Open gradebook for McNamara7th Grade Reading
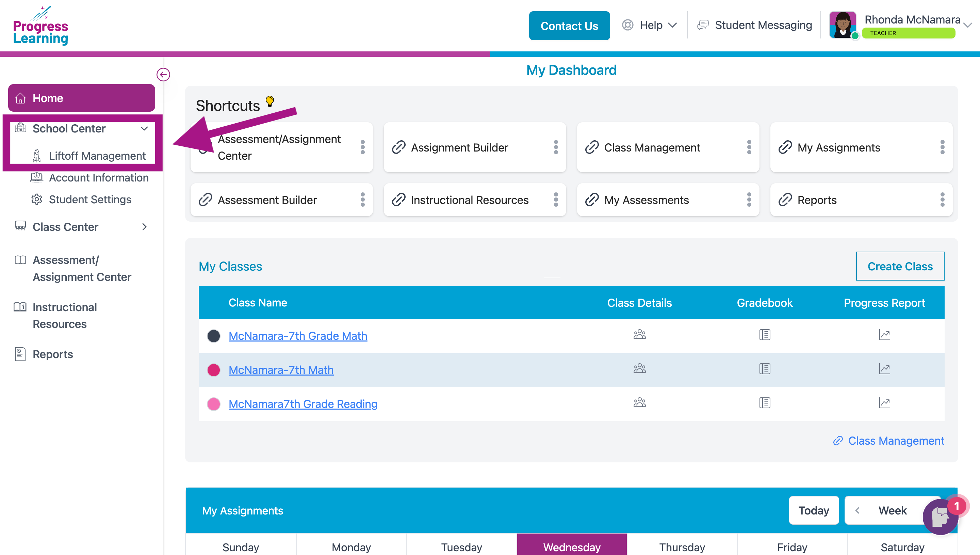Screen dimensions: 980x555 (764, 402)
